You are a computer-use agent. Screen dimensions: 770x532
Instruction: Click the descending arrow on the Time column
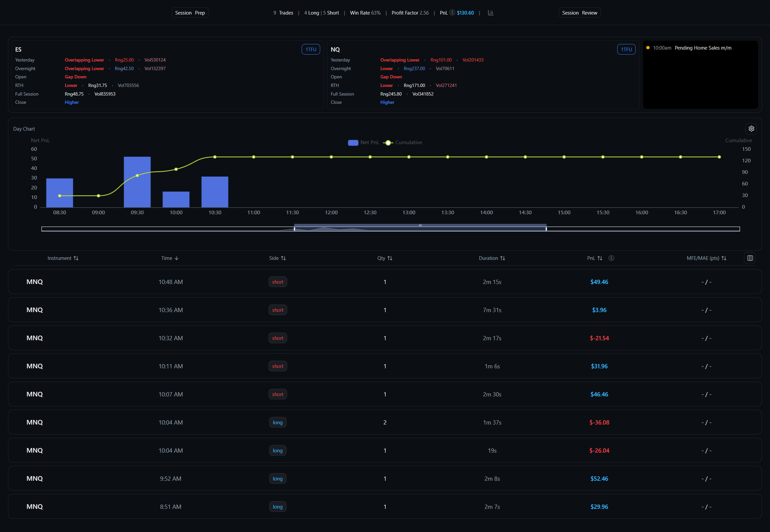pos(177,258)
